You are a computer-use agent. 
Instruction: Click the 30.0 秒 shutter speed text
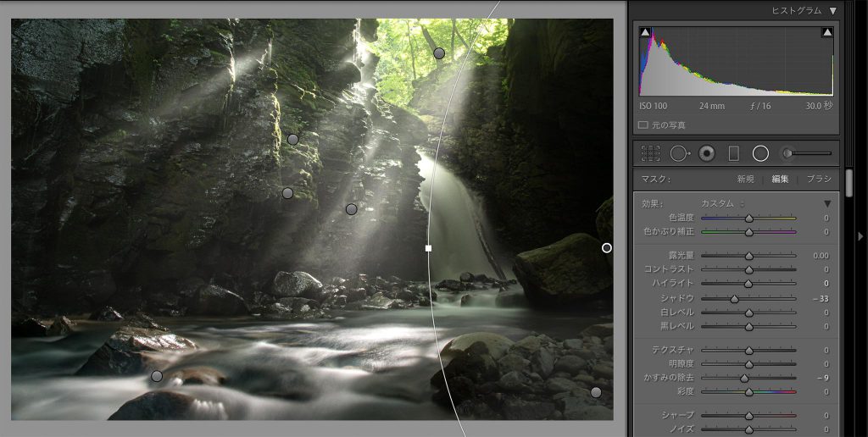click(820, 106)
